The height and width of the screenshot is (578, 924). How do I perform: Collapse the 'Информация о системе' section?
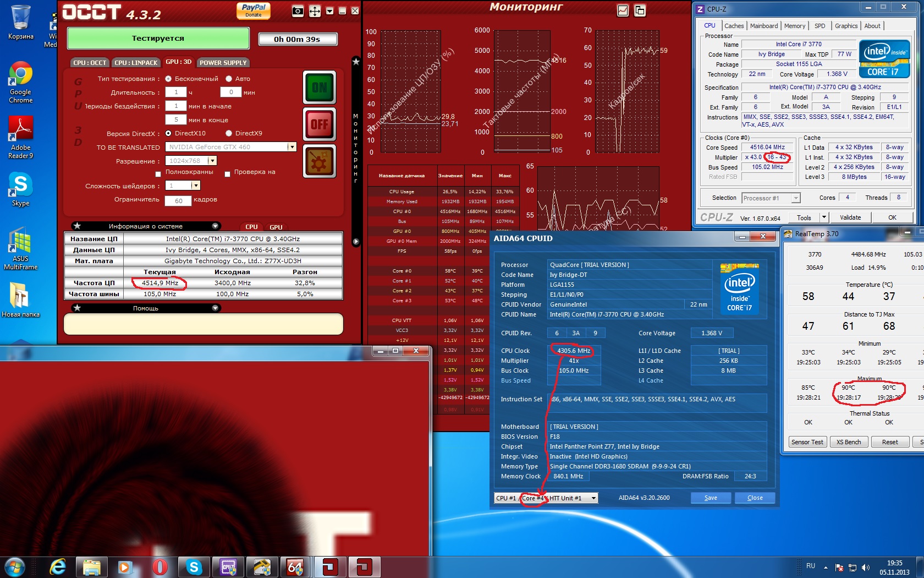(x=216, y=226)
